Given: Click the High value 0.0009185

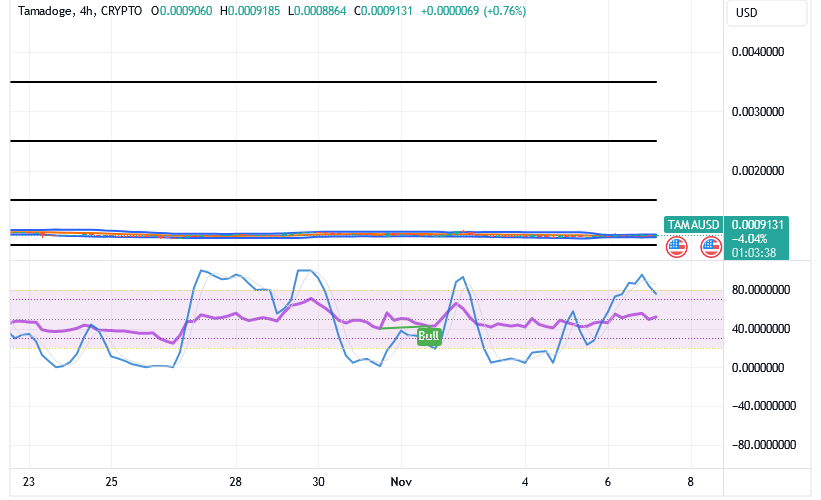Looking at the screenshot, I should point(254,11).
